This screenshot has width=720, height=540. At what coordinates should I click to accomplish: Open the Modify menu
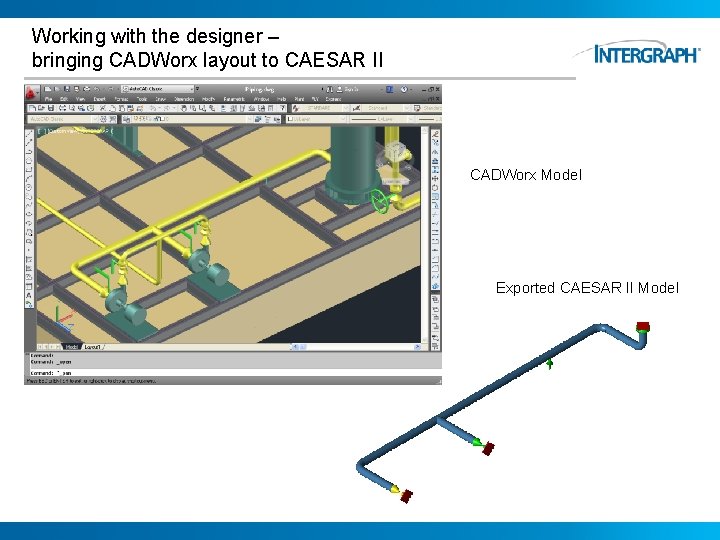(x=208, y=99)
